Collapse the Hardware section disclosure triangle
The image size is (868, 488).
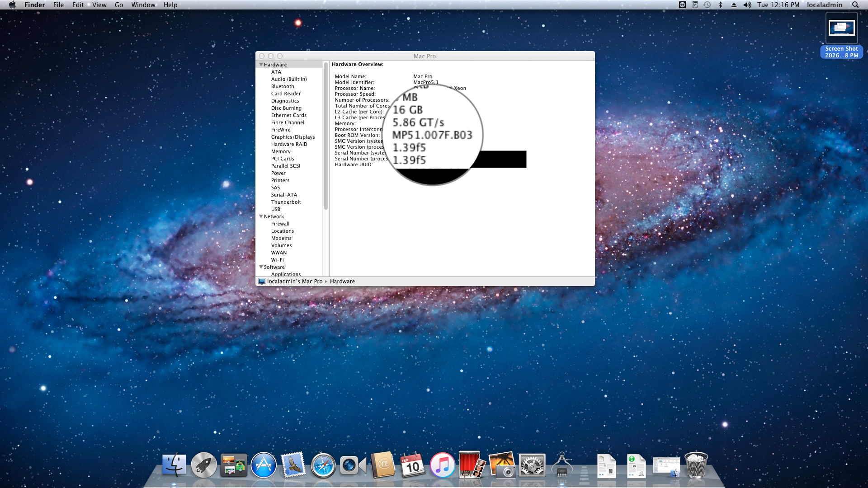tap(261, 64)
